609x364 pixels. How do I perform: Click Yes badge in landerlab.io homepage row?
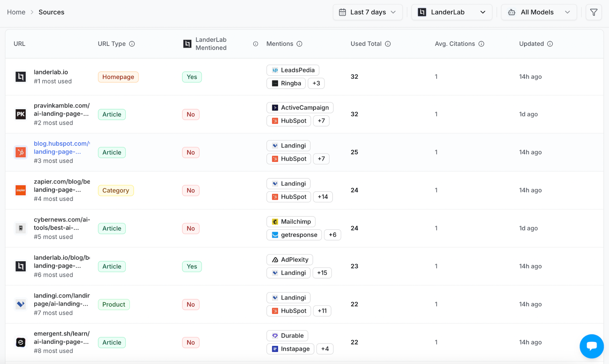pyautogui.click(x=192, y=77)
